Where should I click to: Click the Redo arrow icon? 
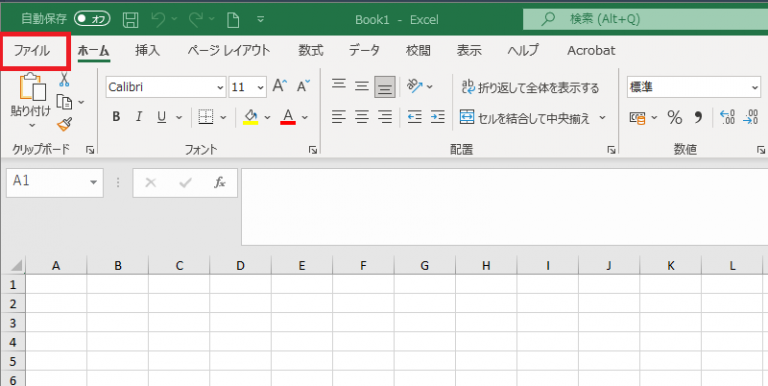195,20
